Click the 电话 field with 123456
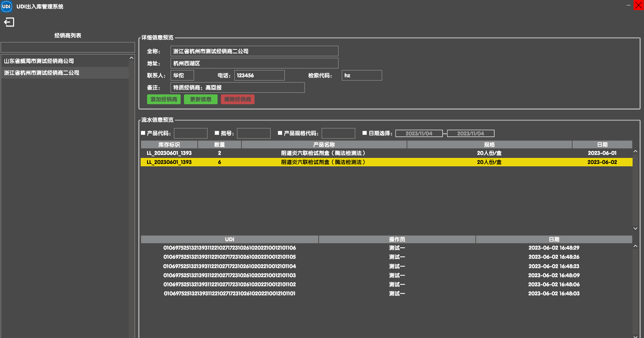 click(x=260, y=75)
